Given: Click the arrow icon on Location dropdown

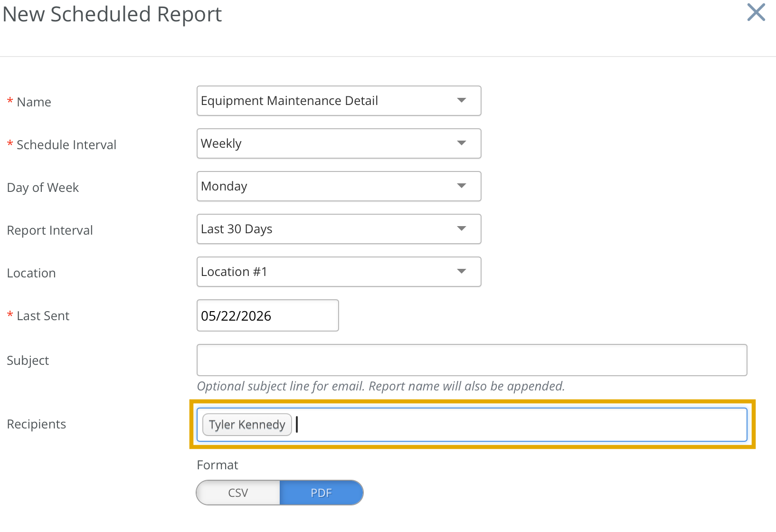Looking at the screenshot, I should (x=462, y=271).
